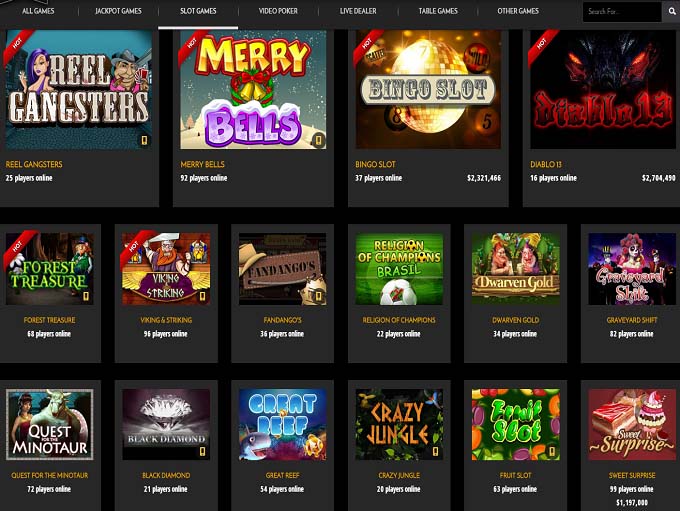
Task: Click mobile icon on Crazy Jungle thumbnail
Action: 435,452
